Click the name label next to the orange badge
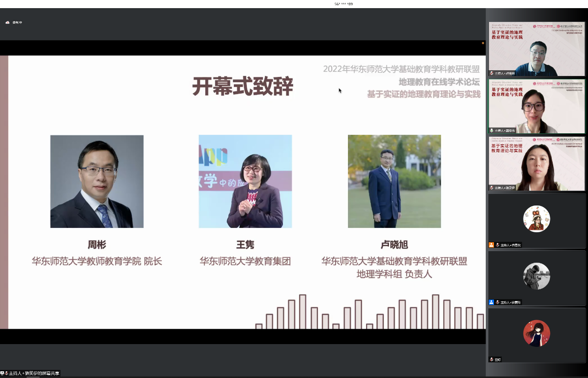 511,245
